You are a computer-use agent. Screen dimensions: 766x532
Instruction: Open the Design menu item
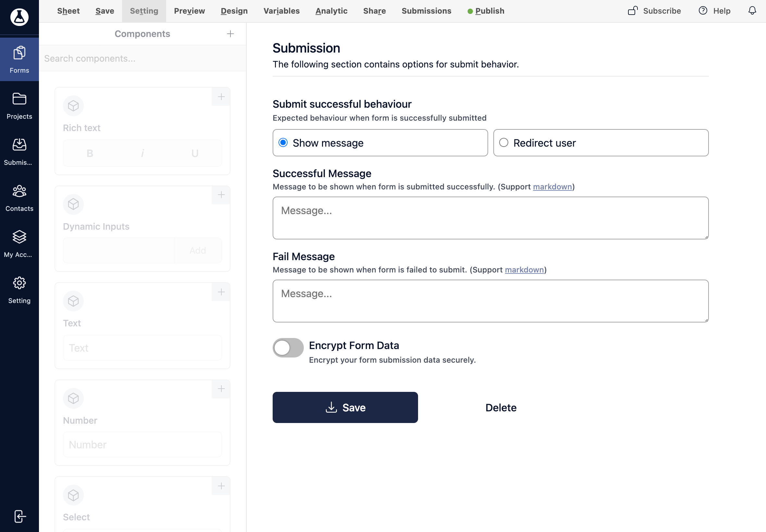click(x=234, y=11)
